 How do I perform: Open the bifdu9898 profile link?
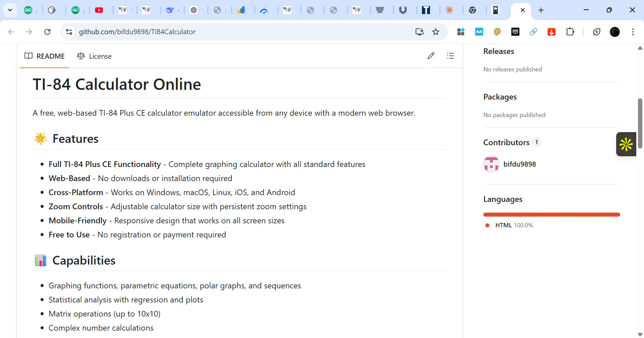click(520, 164)
